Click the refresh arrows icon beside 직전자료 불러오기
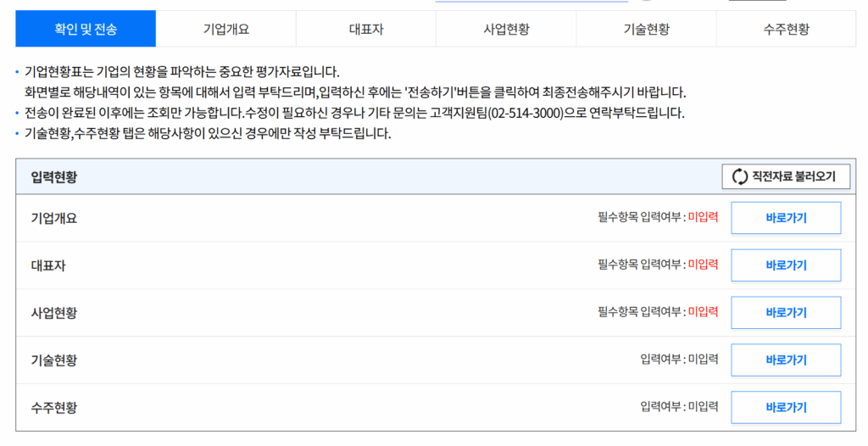The width and height of the screenshot is (868, 446). (740, 176)
